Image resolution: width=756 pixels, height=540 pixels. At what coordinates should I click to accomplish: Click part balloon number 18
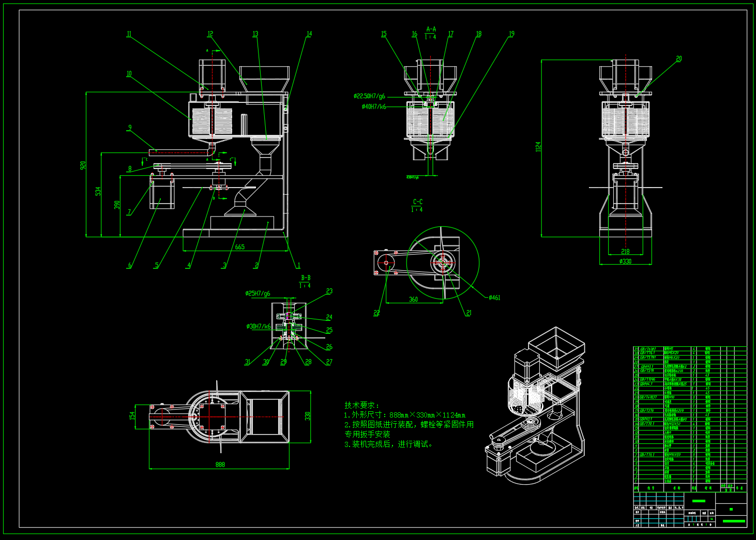click(x=479, y=34)
